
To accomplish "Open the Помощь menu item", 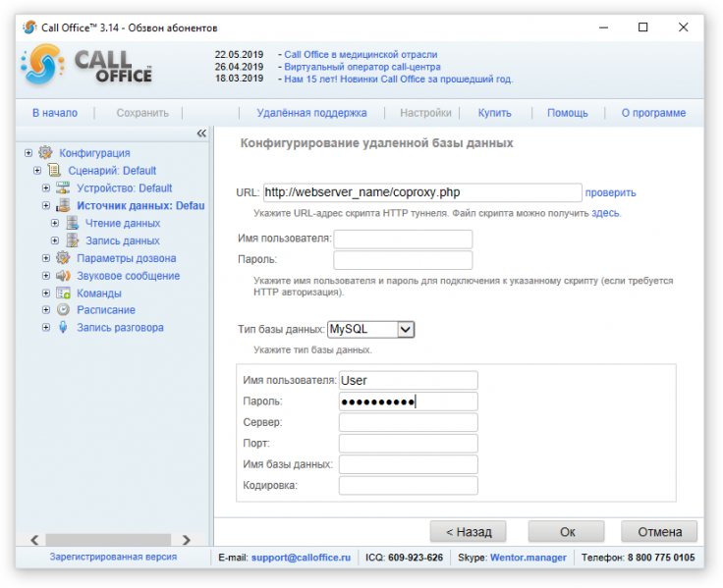I will coord(568,113).
